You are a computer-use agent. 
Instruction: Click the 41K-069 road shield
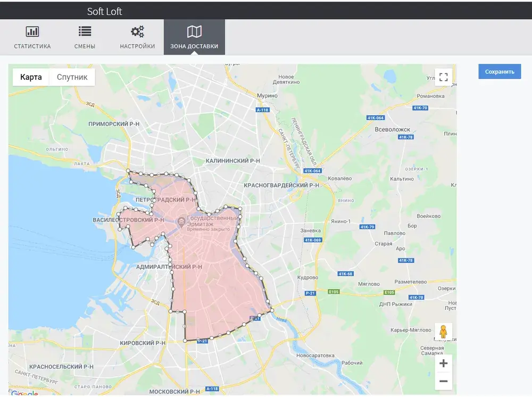(312, 240)
